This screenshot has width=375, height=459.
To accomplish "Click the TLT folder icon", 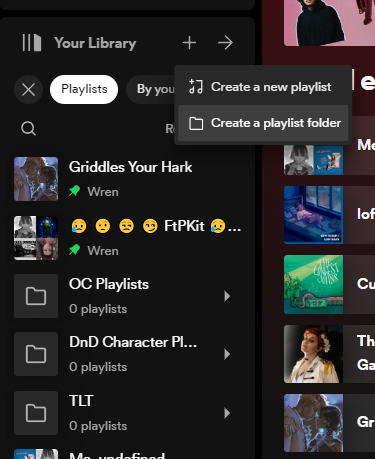I will pos(36,413).
